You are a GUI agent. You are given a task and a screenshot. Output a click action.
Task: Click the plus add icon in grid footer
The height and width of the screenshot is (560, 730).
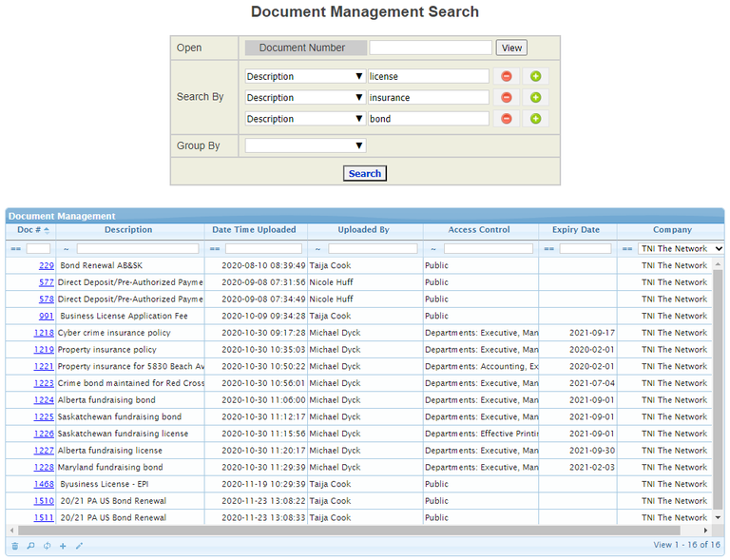[63, 546]
